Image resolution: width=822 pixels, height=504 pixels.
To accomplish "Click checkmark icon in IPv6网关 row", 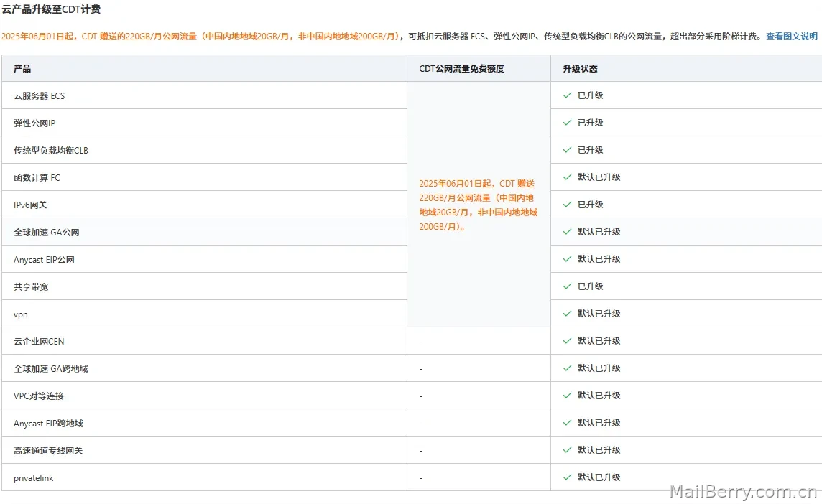I will 567,205.
